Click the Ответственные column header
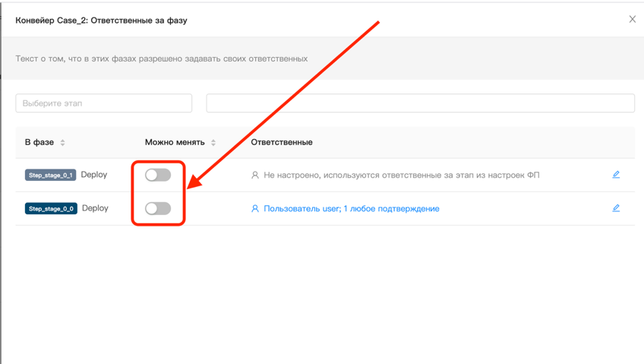644x364 pixels. 282,142
